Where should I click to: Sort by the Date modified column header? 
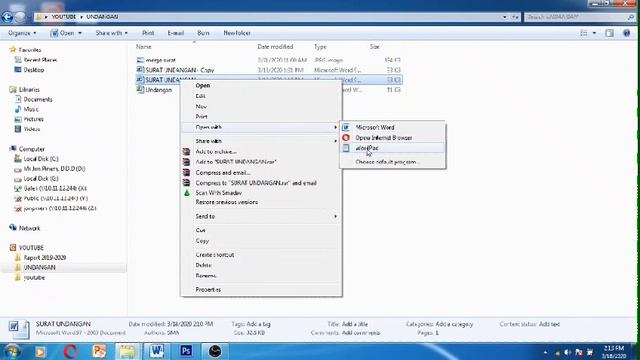[275, 47]
